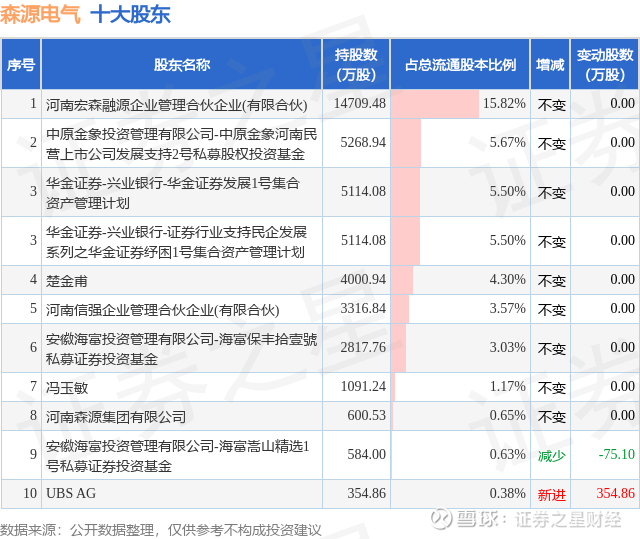Click shareholder 海富保丰拾壹號私募证券投资基金

coord(181,349)
